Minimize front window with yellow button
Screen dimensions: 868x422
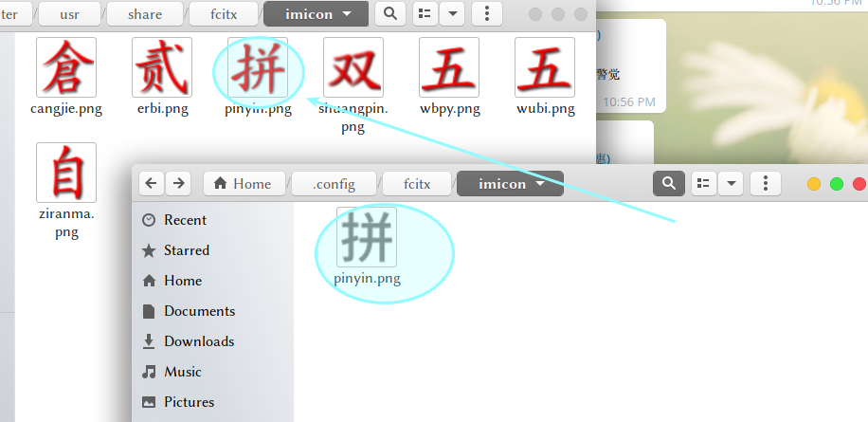(814, 184)
